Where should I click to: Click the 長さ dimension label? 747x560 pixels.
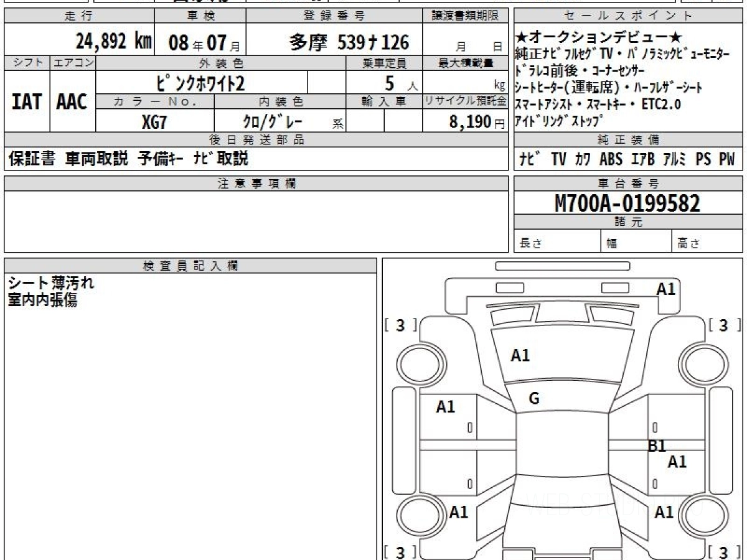[531, 244]
